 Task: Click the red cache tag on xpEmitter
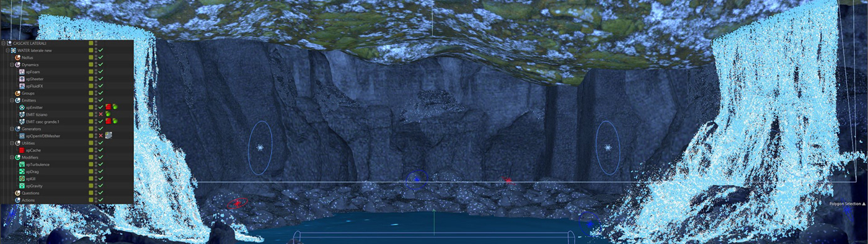pyautogui.click(x=108, y=107)
